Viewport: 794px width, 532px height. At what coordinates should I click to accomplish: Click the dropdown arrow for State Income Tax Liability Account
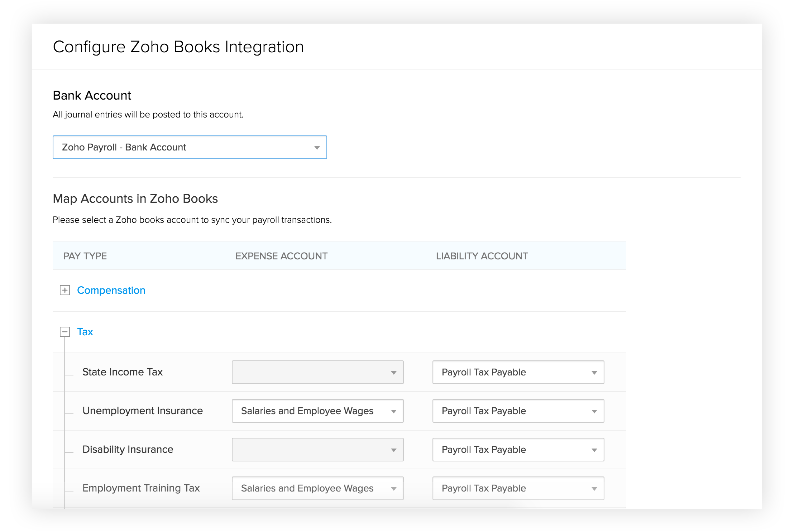(594, 372)
